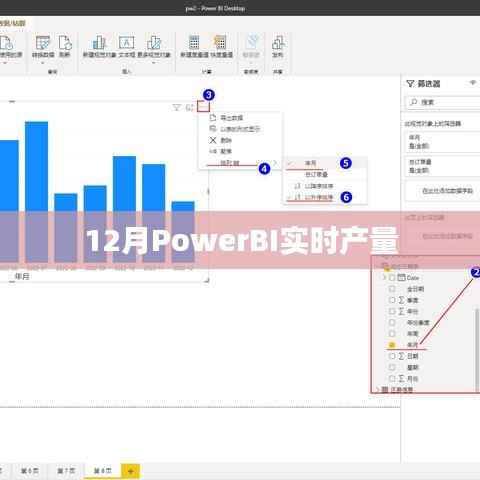
Task: Choose 聚焦 (Spotlight) from context menu
Action: click(x=240, y=151)
